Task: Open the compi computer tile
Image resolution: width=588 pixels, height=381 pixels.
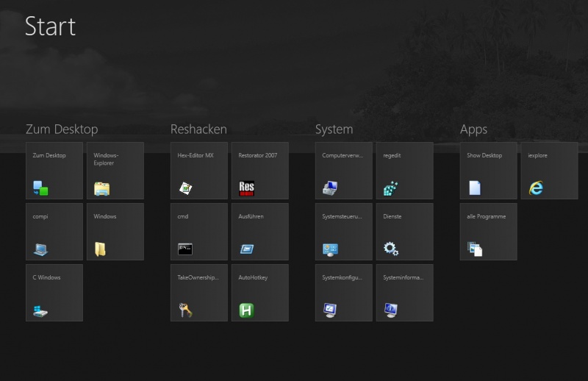Action: [x=54, y=232]
